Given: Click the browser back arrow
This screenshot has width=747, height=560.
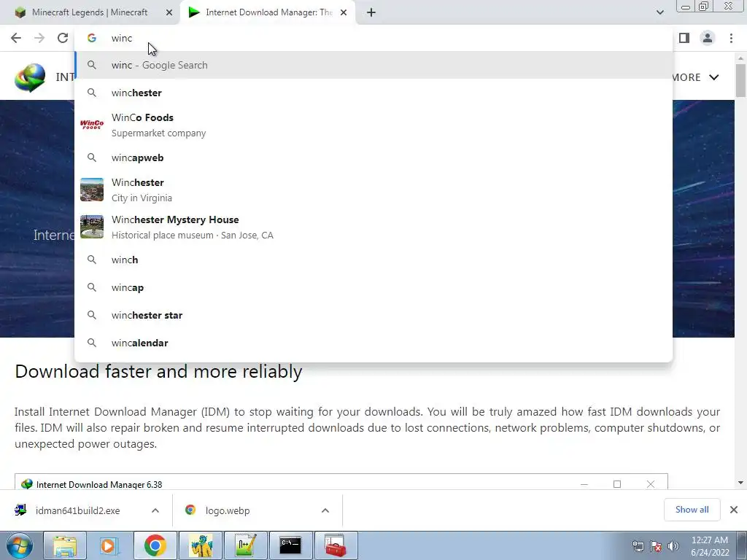Looking at the screenshot, I should [x=16, y=38].
